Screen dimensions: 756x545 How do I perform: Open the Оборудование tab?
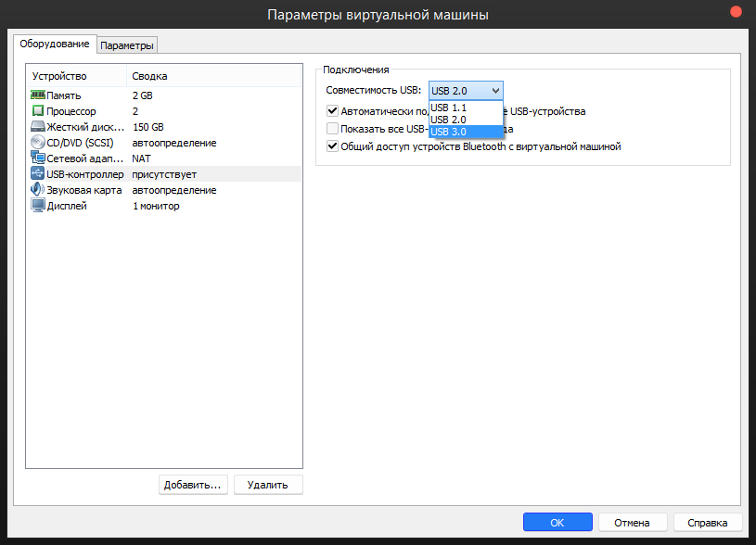pyautogui.click(x=55, y=44)
